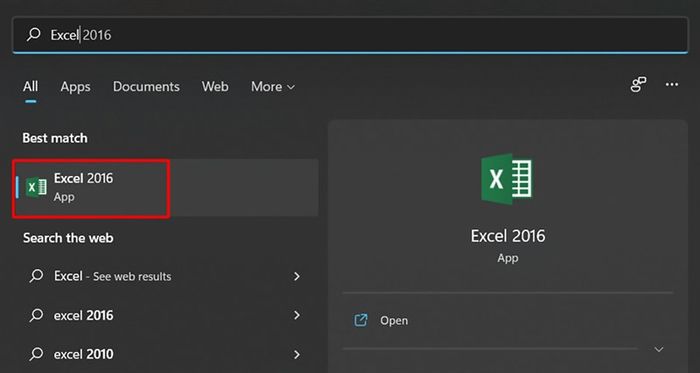Select the All filter tab

click(x=30, y=87)
